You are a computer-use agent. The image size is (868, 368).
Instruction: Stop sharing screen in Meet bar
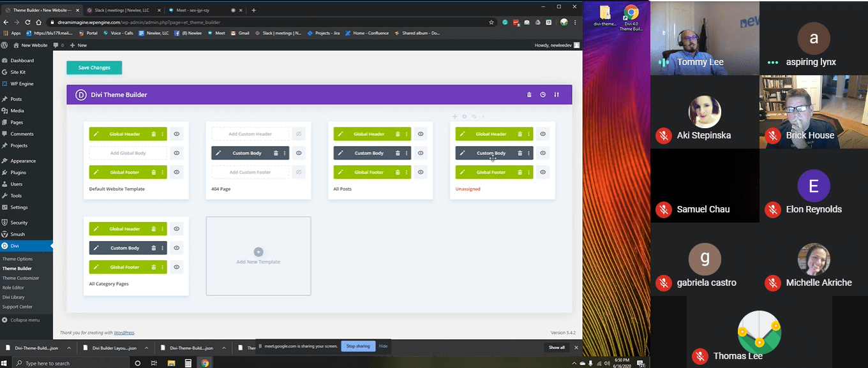[358, 346]
